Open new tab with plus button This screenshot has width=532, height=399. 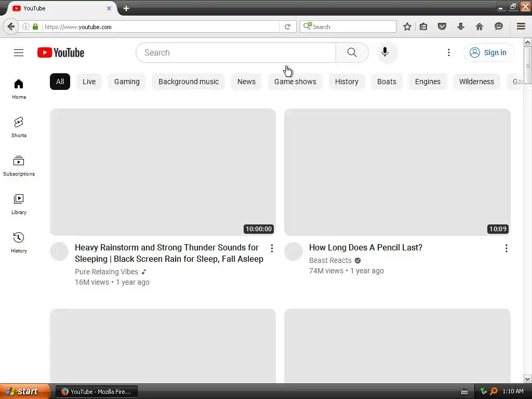point(126,8)
